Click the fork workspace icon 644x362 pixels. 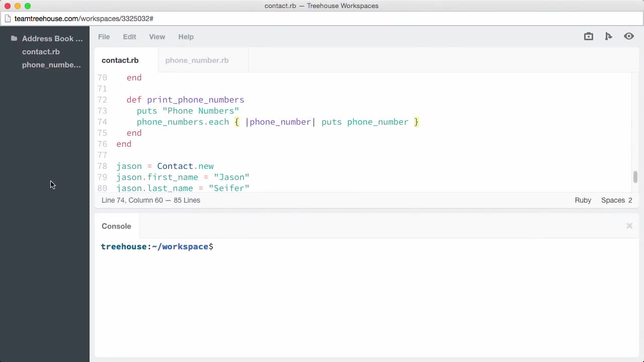click(608, 36)
